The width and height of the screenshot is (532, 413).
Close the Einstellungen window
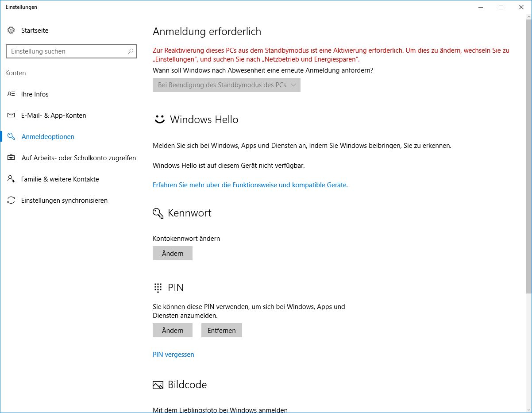click(x=521, y=7)
